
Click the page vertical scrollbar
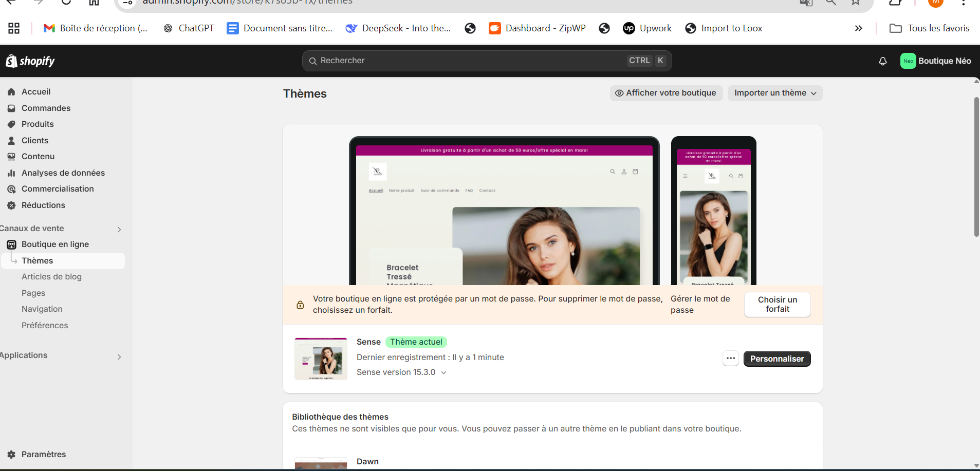976,167
